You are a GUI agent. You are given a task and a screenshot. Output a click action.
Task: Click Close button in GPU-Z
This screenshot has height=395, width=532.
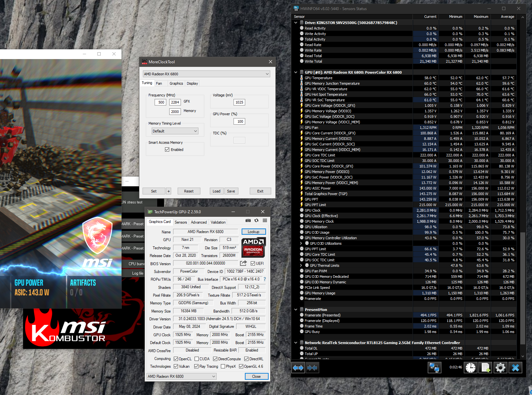pyautogui.click(x=256, y=376)
